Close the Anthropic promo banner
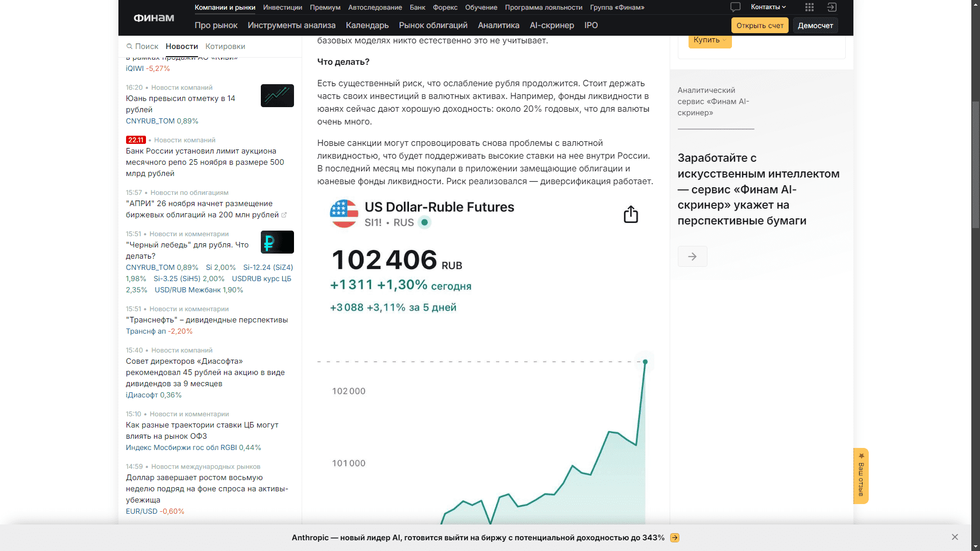 955,537
